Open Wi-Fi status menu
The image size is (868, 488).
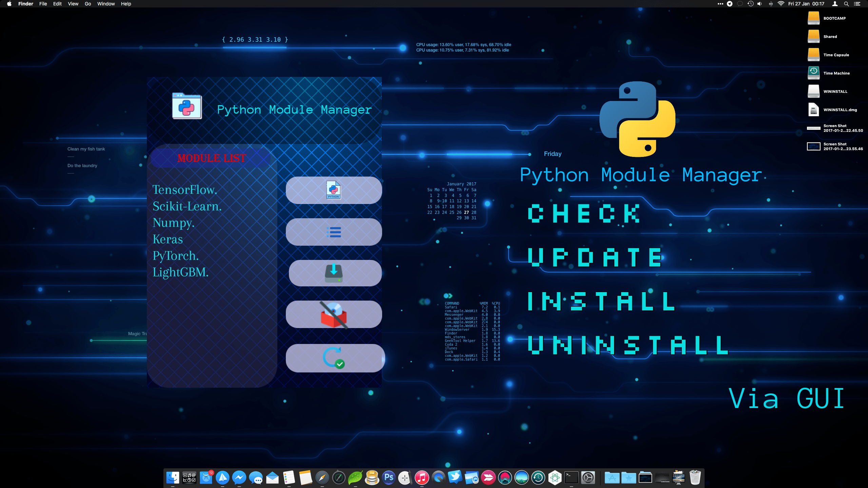(781, 4)
